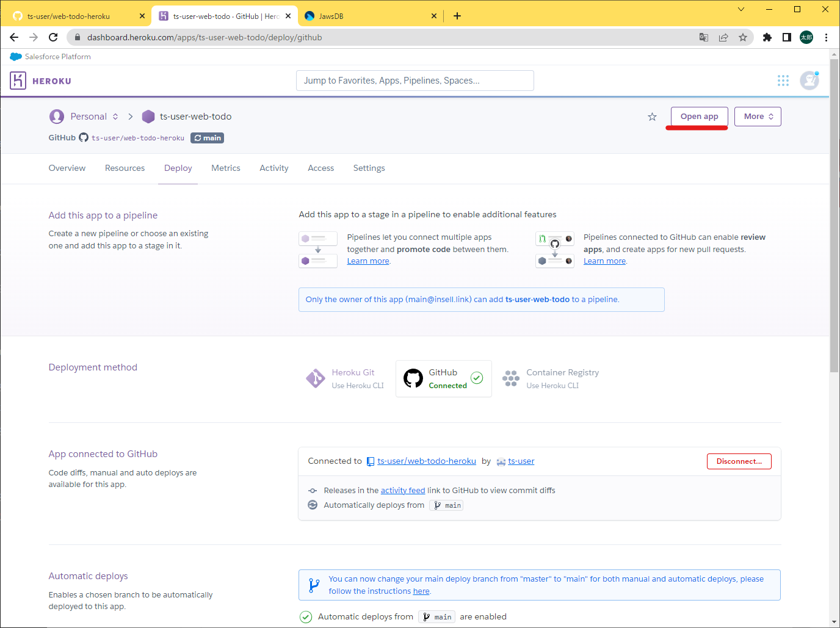The image size is (840, 628).
Task: Open the instructions here link
Action: click(x=421, y=591)
